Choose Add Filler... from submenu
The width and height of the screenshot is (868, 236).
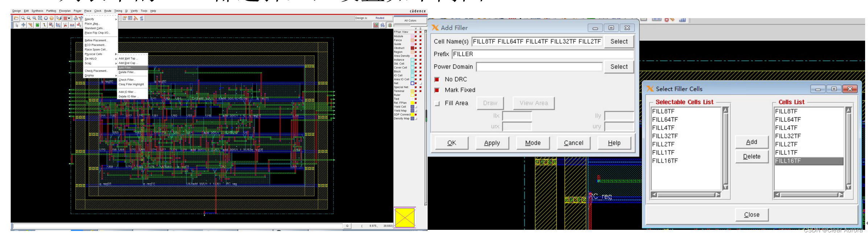(x=132, y=68)
